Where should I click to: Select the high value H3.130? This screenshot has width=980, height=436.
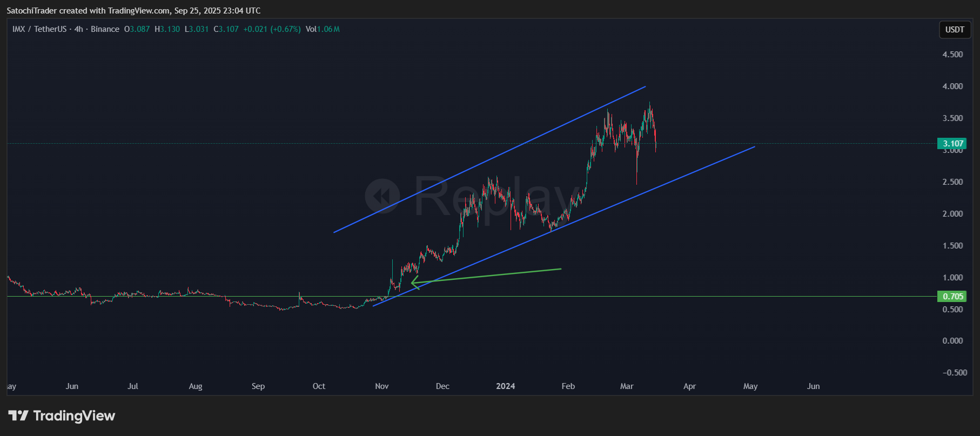[x=167, y=29]
